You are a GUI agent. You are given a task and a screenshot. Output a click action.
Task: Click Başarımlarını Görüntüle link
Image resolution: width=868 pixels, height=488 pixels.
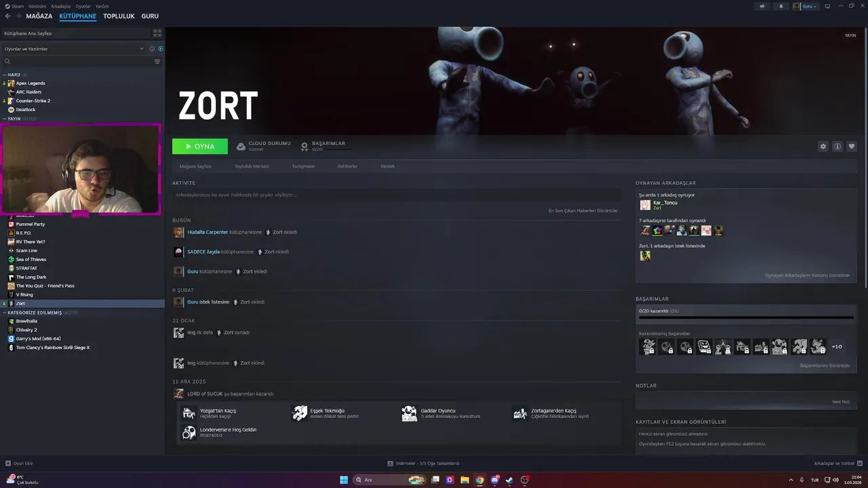coord(825,366)
